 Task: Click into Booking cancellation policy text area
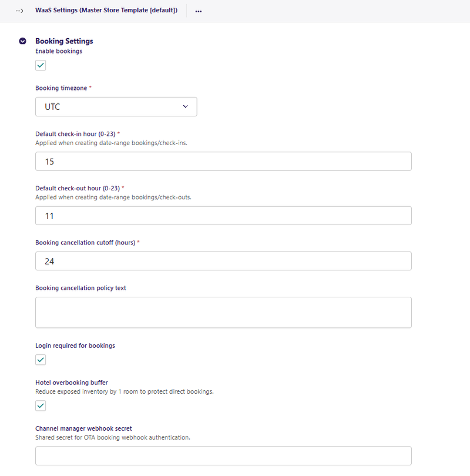[x=223, y=312]
